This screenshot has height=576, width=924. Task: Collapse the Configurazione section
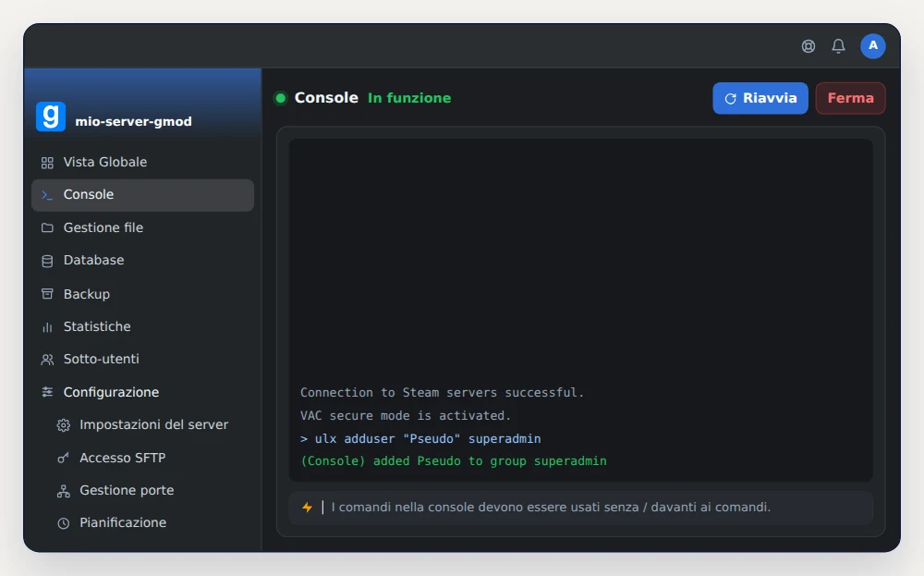tap(142, 392)
